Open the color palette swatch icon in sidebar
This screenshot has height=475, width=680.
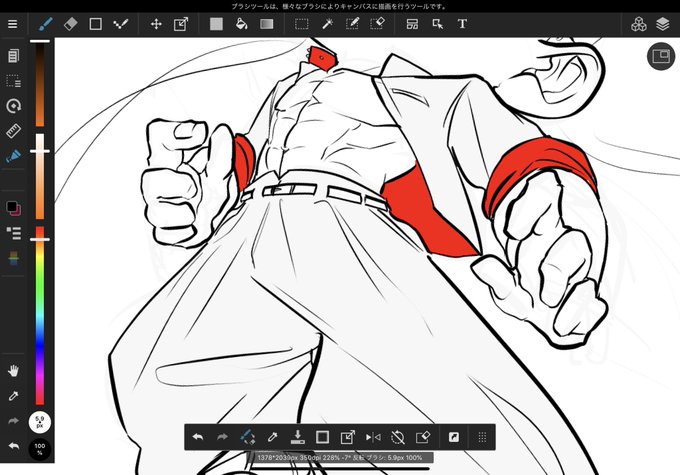tap(13, 259)
